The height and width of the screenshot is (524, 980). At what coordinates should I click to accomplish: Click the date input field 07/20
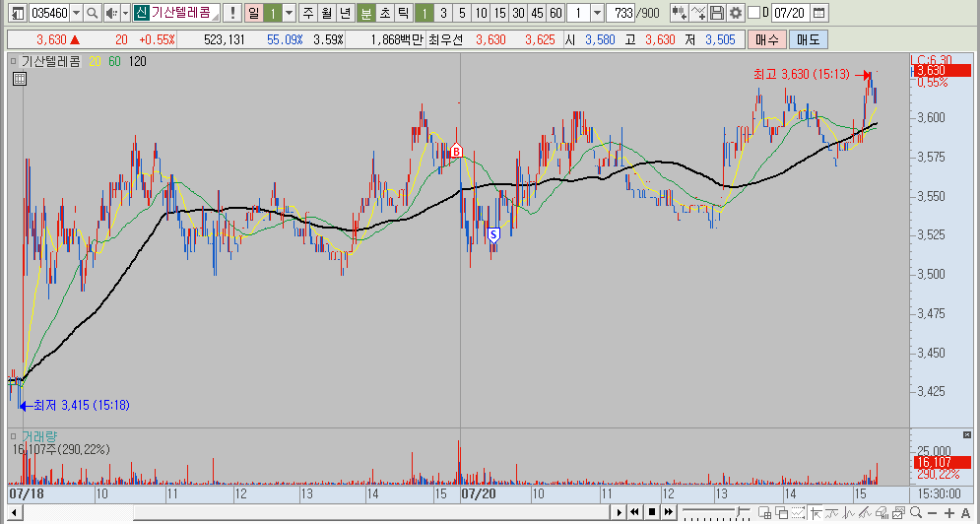(x=790, y=13)
